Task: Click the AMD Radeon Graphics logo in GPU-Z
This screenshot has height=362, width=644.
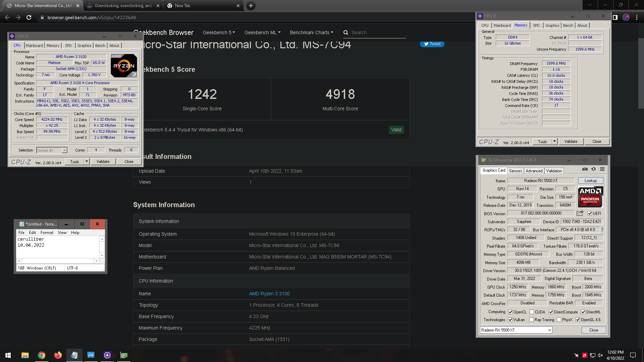Action: (590, 197)
